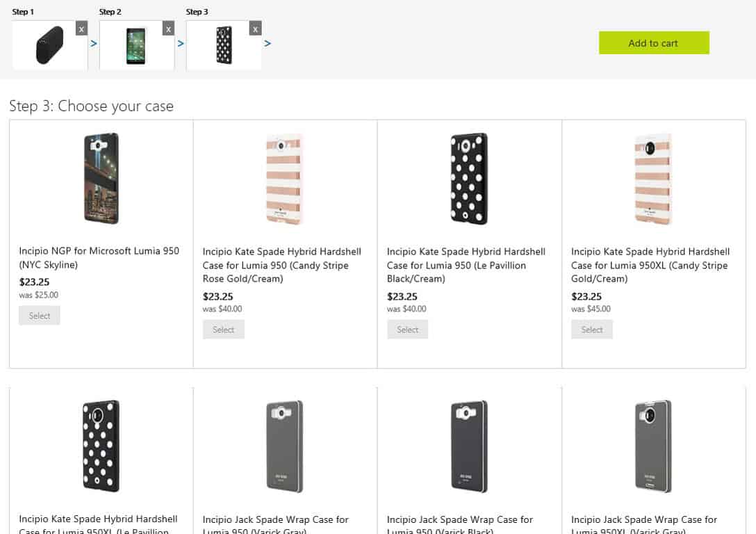Select the NYC Skyline Incipio NGP case
Screen dimensions: 756x534
tap(40, 316)
